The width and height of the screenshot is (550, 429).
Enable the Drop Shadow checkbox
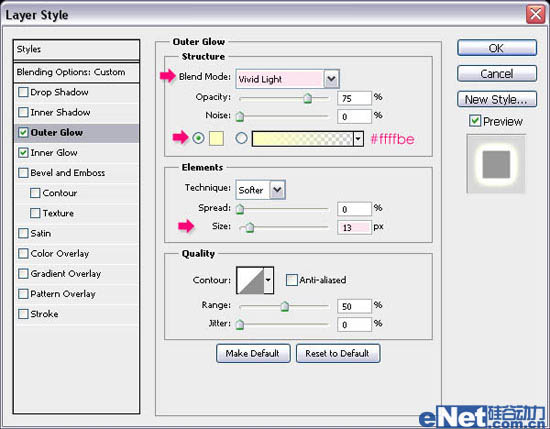[x=23, y=92]
